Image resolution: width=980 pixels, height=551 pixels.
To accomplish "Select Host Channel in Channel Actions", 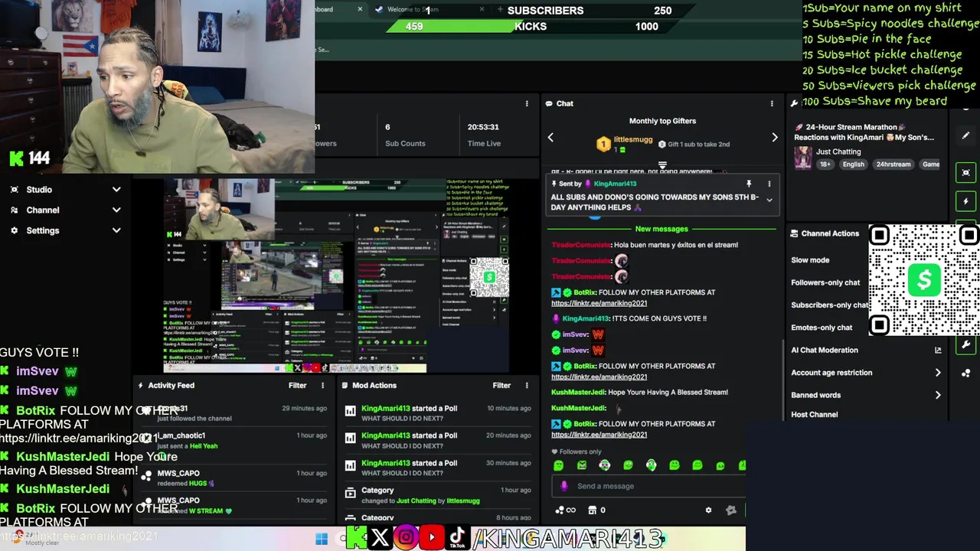I will 815,415.
